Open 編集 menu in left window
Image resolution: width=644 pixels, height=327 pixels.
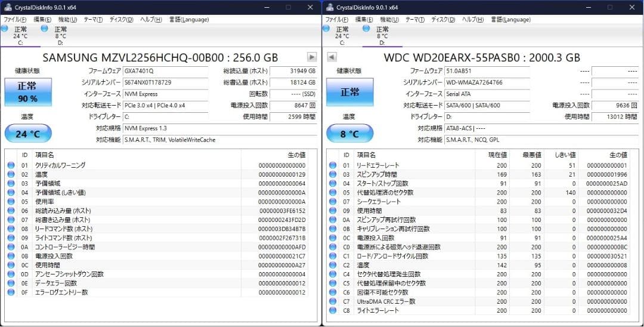[42, 19]
